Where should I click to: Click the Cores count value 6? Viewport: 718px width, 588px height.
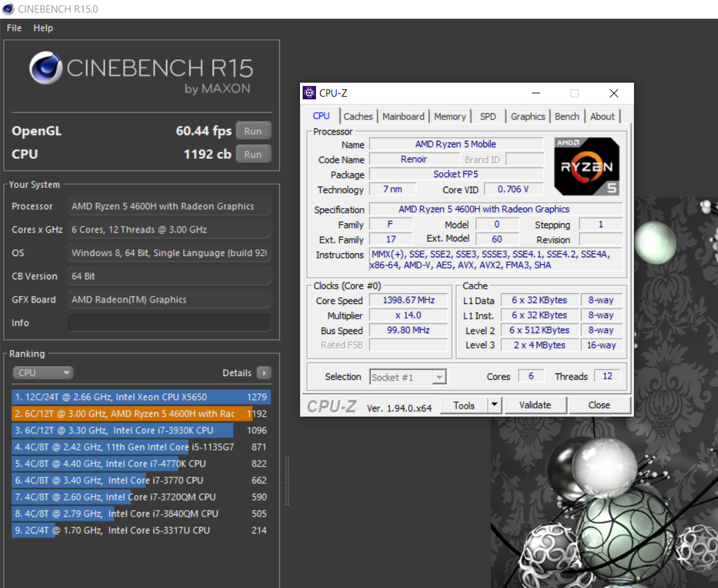(x=531, y=376)
